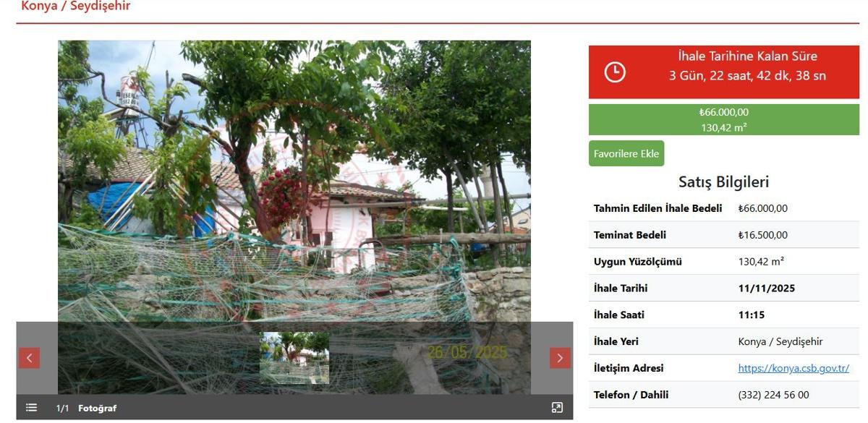Expand the gallery to fullscreen view

pyautogui.click(x=557, y=408)
